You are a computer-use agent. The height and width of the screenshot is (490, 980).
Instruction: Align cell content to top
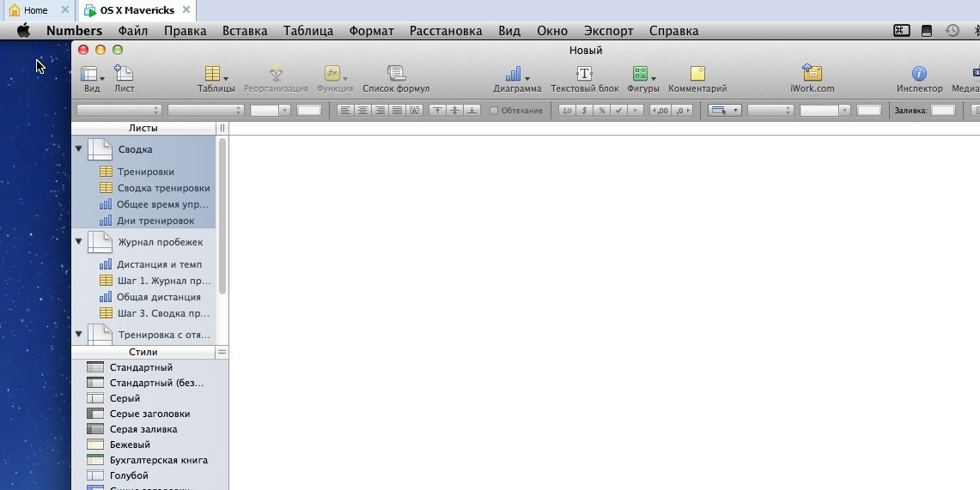pos(437,111)
